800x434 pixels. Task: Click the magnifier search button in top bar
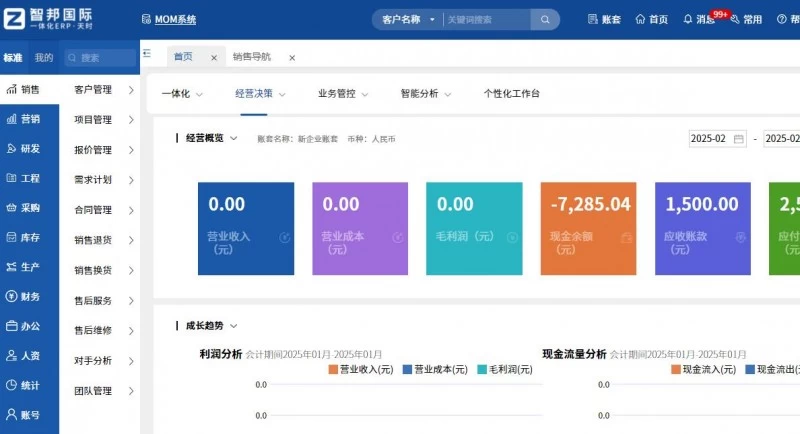coord(545,19)
